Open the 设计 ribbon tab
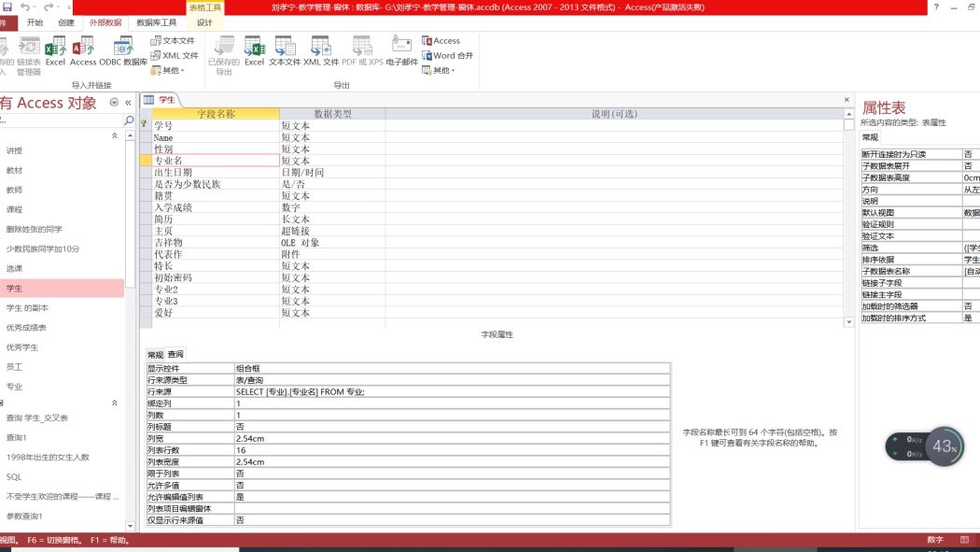Viewport: 980px width, 552px height. 205,22
